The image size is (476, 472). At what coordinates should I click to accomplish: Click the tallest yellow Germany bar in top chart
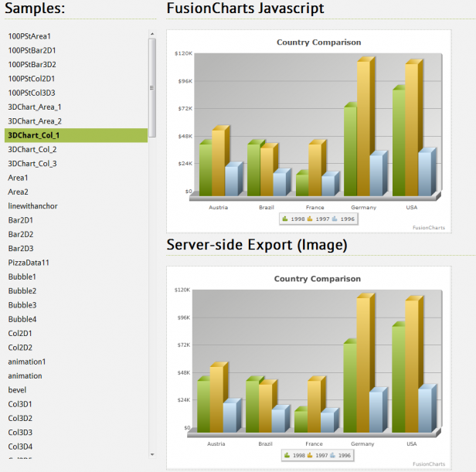click(x=363, y=127)
